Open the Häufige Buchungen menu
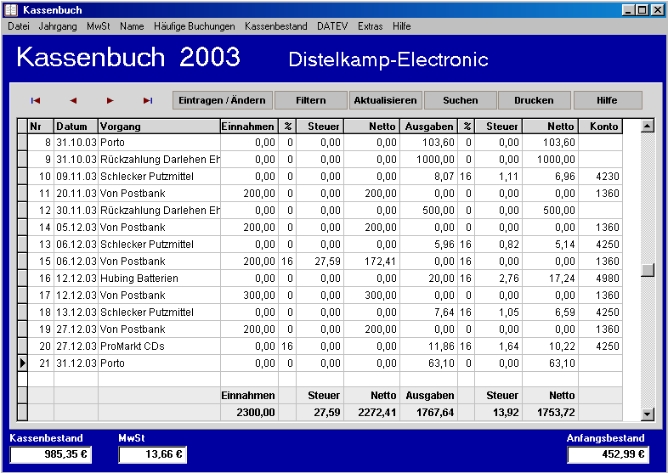Image resolution: width=668 pixels, height=473 pixels. click(194, 26)
